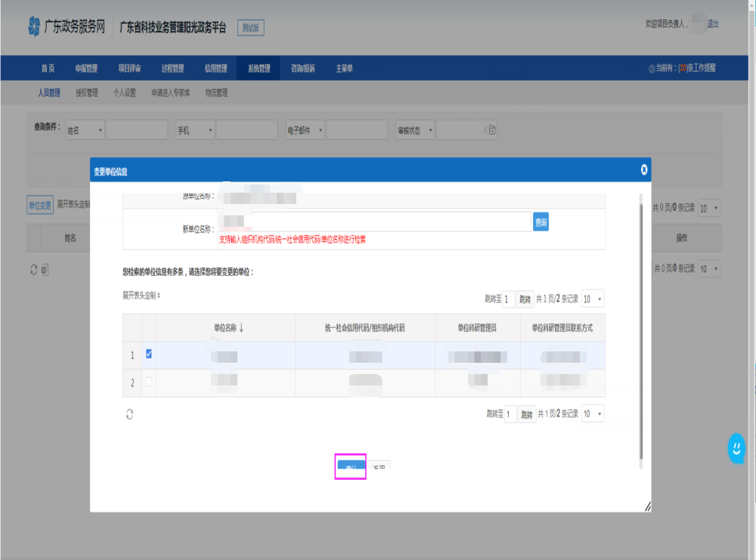Close the 变更单位信息 dialog
Image resolution: width=756 pixels, height=560 pixels.
pyautogui.click(x=644, y=170)
